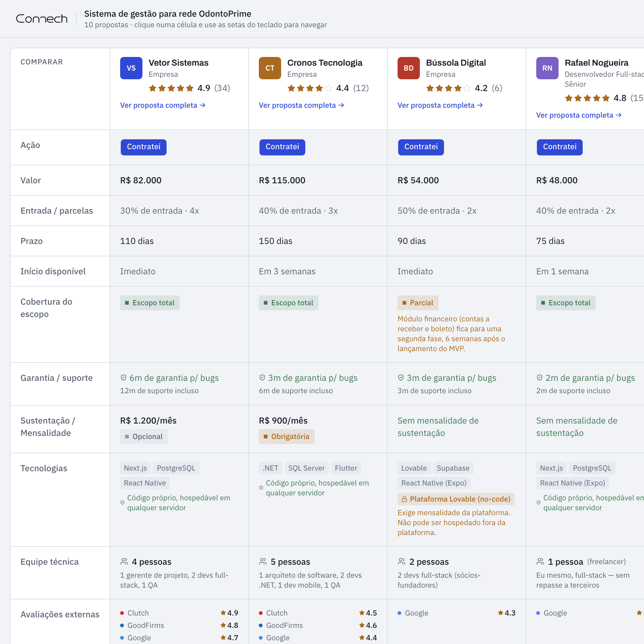Click shield icon in Rafael Tecnologias cell
Image resolution: width=644 pixels, height=644 pixels.
(x=538, y=503)
